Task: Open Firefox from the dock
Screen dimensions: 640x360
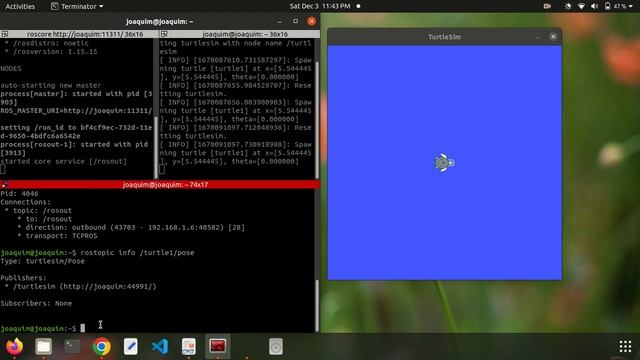Action: click(x=14, y=347)
